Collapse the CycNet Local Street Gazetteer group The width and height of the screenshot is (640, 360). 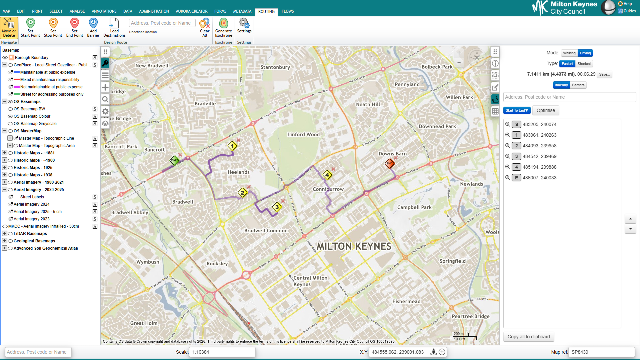4,65
